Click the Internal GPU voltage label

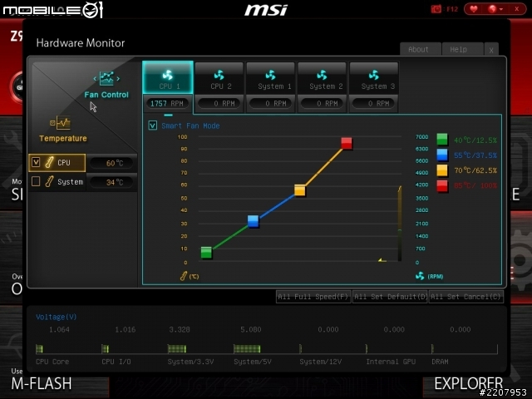391,362
